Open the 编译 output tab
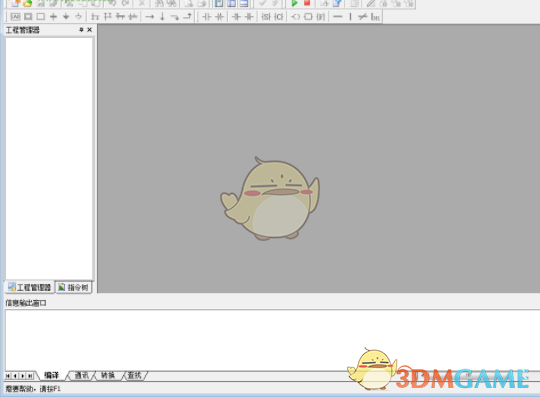 (x=52, y=375)
